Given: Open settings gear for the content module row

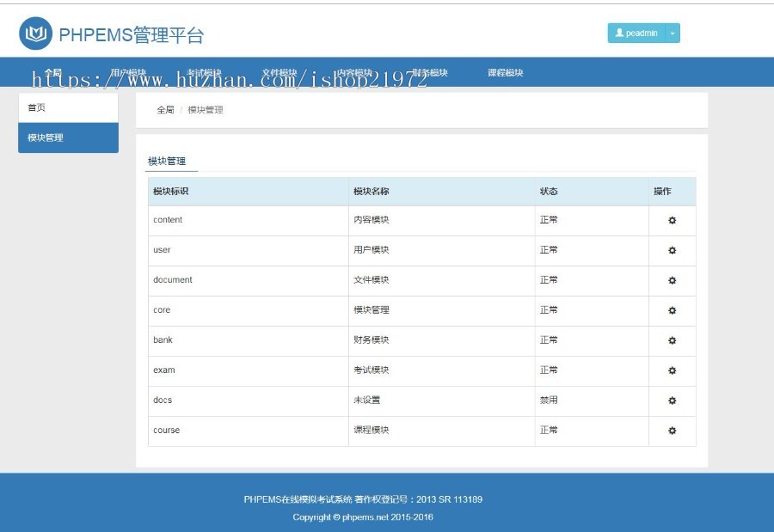Looking at the screenshot, I should pos(673,220).
